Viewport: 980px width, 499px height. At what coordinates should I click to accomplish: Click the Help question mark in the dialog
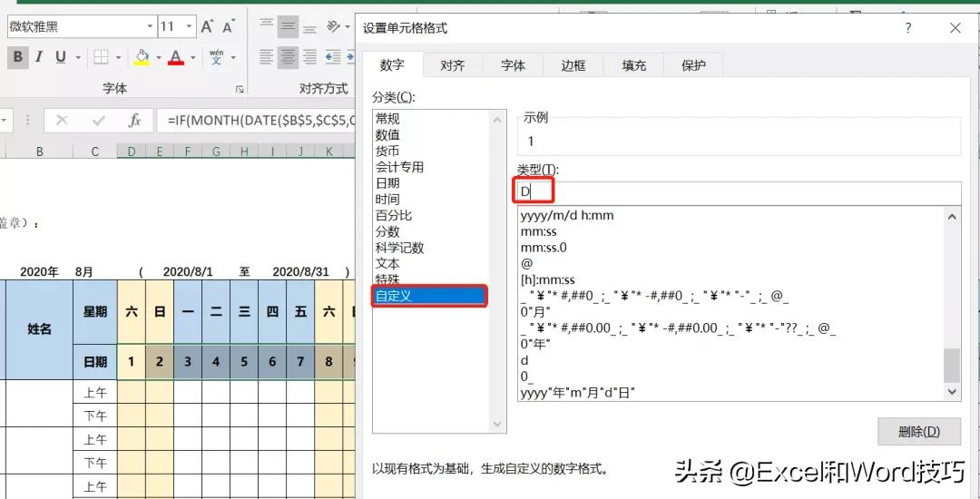pyautogui.click(x=907, y=28)
